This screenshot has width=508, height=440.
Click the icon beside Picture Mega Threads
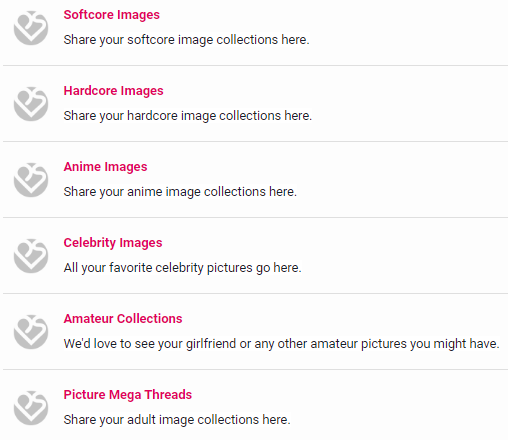tap(31, 408)
